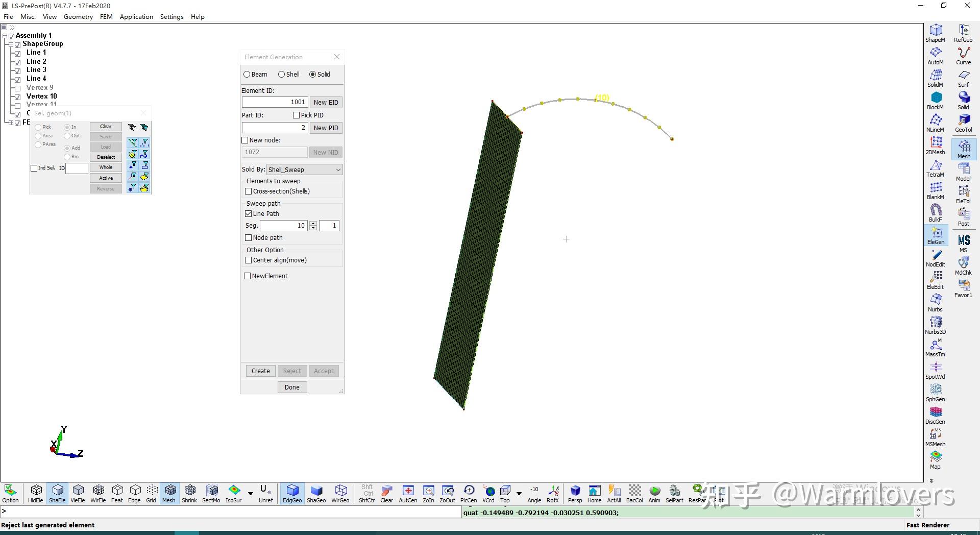Open the MdChk model check tool
This screenshot has width=980, height=535.
click(963, 266)
